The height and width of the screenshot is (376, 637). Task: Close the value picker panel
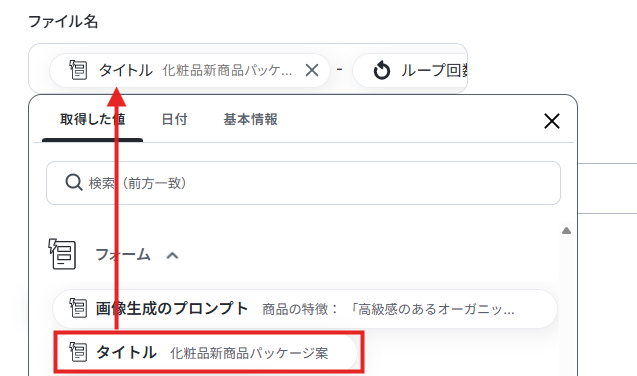(x=552, y=121)
